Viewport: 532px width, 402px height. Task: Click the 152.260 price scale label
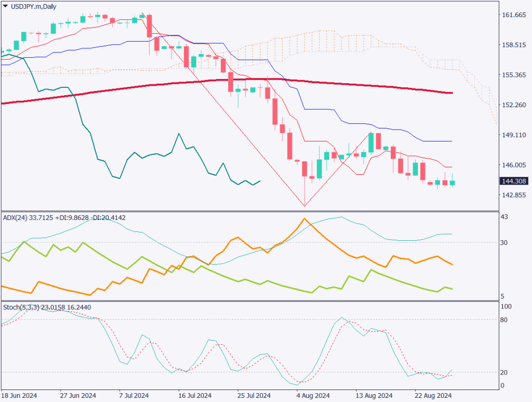coord(513,105)
